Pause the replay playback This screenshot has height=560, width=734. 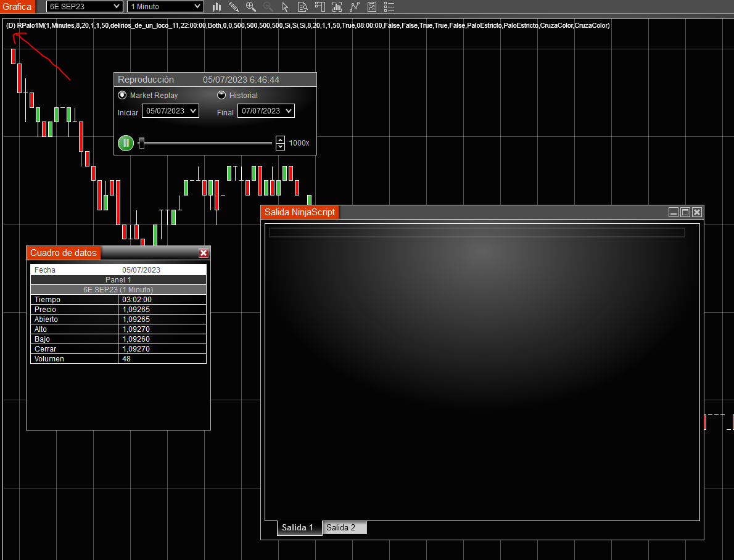tap(126, 143)
